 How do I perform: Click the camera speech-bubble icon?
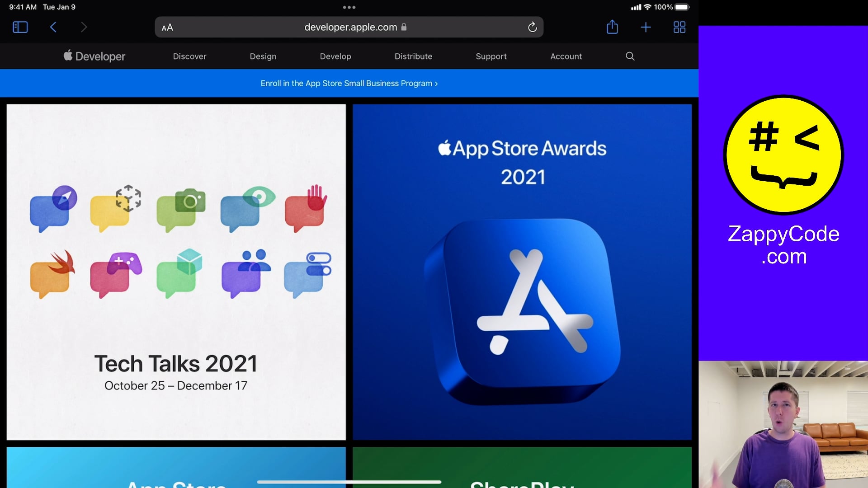tap(181, 210)
